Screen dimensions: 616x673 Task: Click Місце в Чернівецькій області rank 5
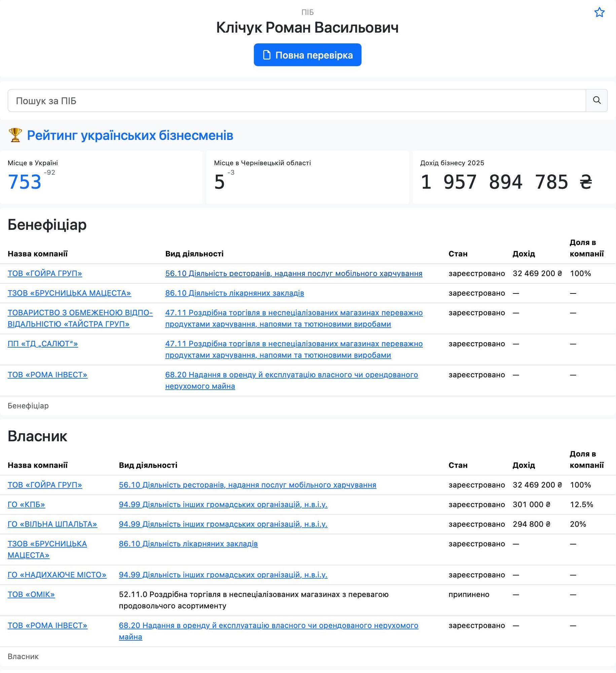click(x=219, y=182)
